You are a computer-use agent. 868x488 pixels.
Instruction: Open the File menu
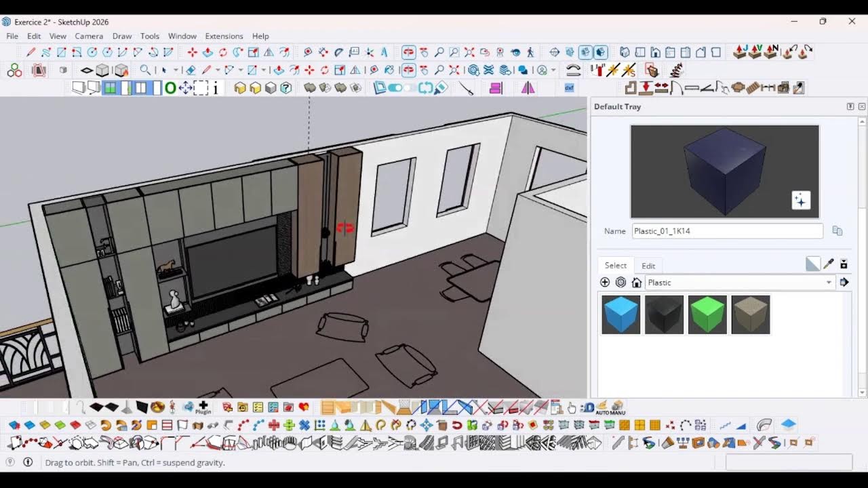pos(12,36)
